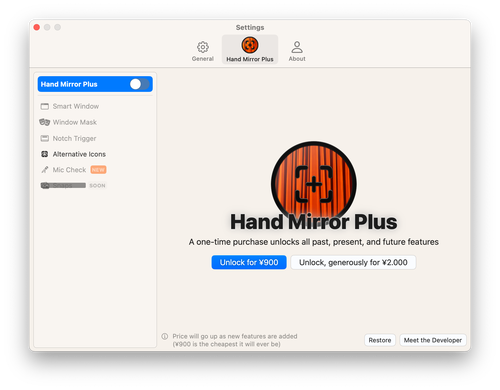Close the Settings window with the red button

click(x=37, y=27)
